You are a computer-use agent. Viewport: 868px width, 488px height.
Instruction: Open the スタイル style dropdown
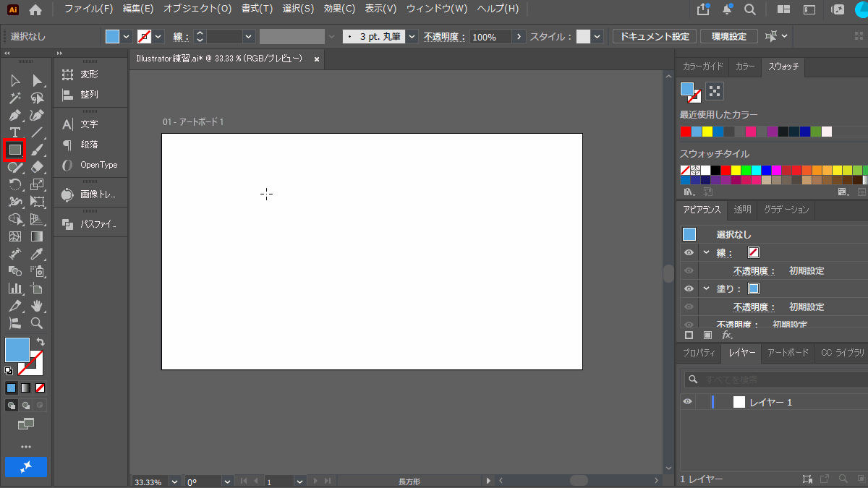(x=598, y=37)
